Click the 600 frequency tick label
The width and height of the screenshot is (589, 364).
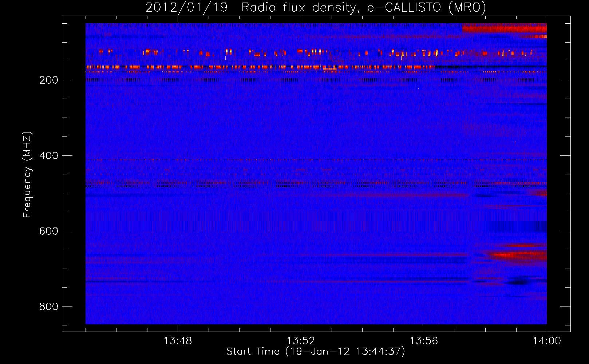[x=49, y=231]
